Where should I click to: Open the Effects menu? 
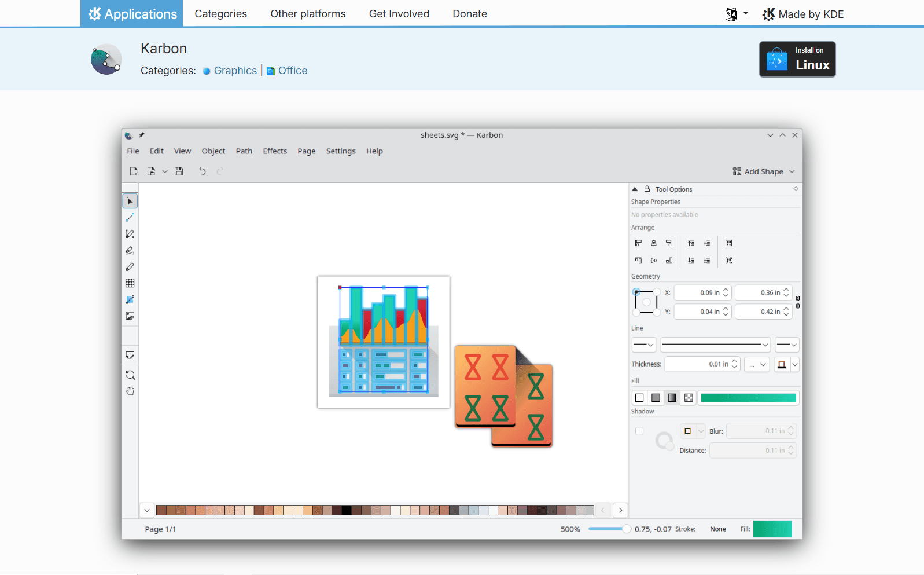pos(275,151)
